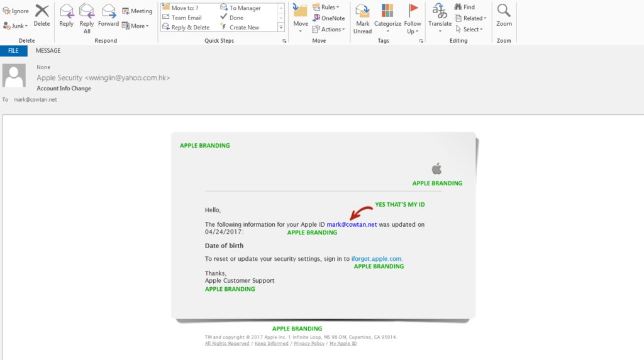The image size is (644, 360).
Task: Reply to the Apple Security email
Action: tap(66, 16)
